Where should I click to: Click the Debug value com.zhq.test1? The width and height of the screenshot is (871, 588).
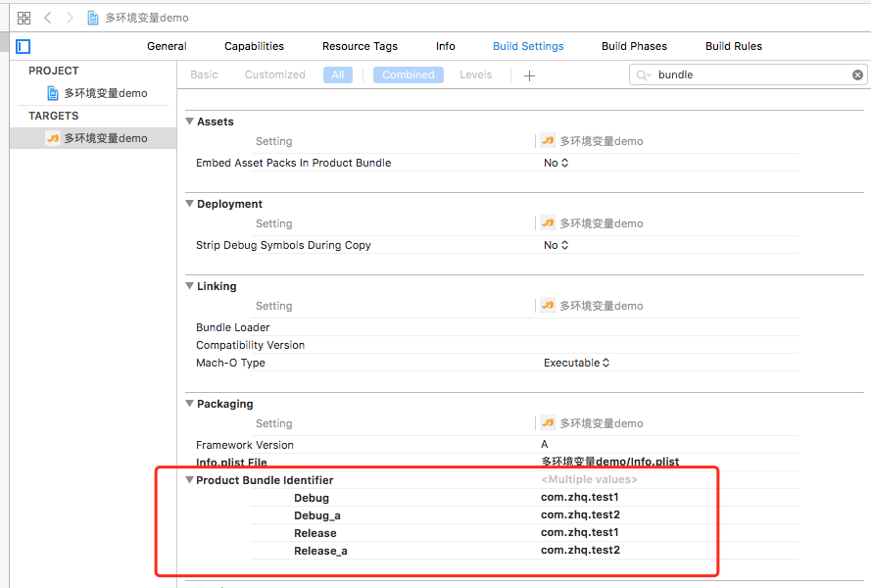(x=579, y=497)
